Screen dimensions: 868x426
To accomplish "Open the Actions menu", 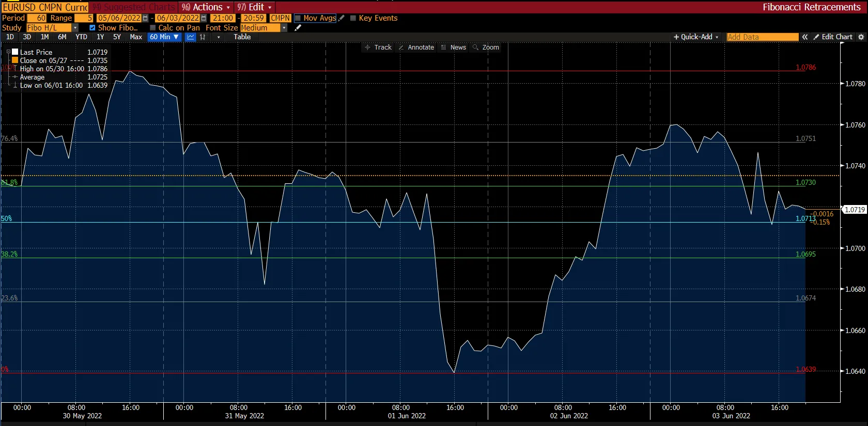I will tap(205, 7).
